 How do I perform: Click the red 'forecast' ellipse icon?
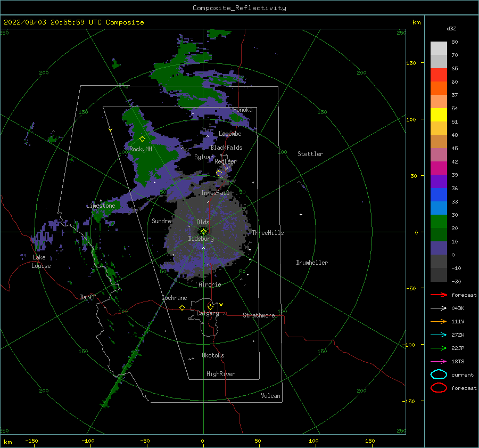point(439,388)
